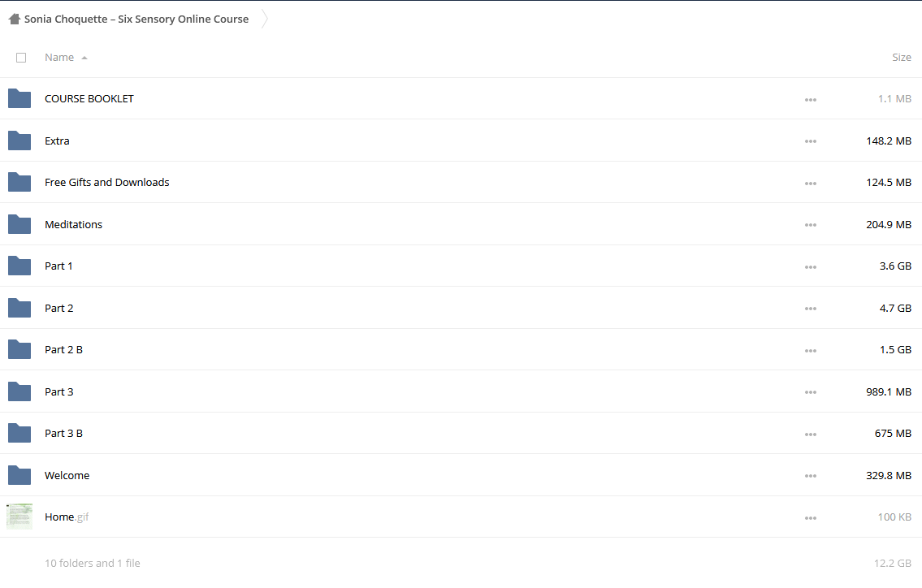Image resolution: width=922 pixels, height=588 pixels.
Task: Open the Home.gif file name
Action: pyautogui.click(x=67, y=517)
